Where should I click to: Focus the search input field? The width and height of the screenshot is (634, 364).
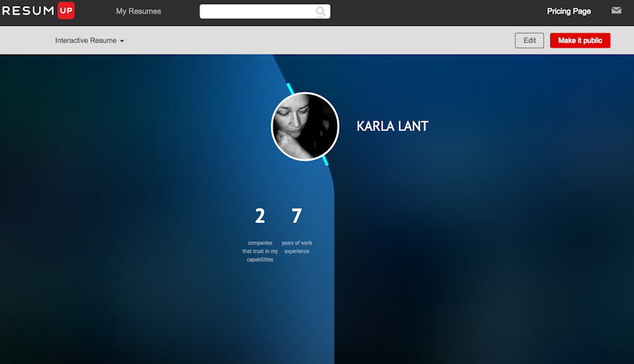coord(256,12)
